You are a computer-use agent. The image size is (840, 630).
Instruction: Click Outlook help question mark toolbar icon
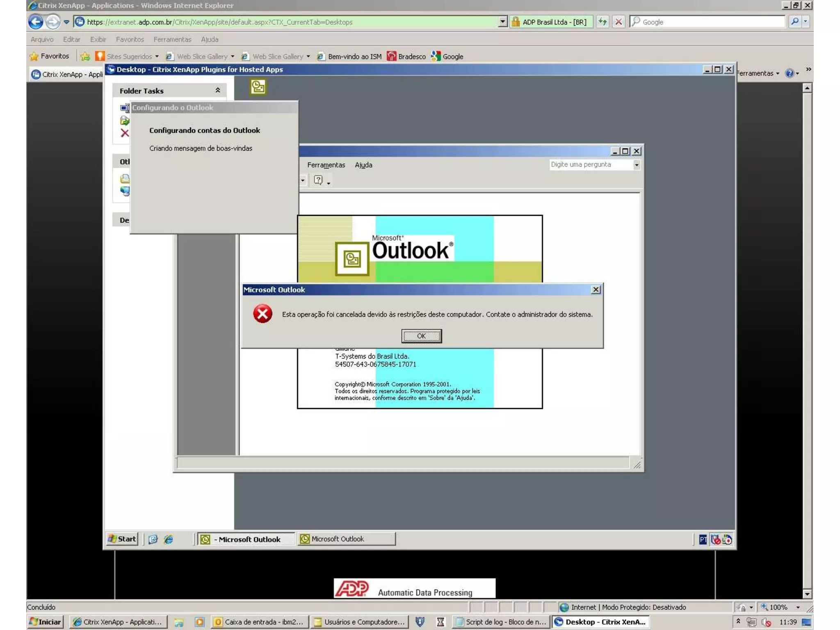[x=318, y=180]
